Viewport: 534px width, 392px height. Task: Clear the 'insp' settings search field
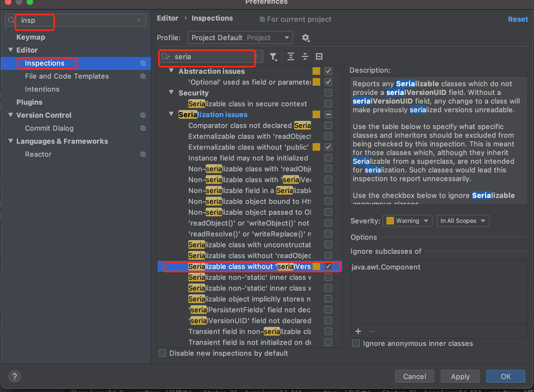(139, 20)
